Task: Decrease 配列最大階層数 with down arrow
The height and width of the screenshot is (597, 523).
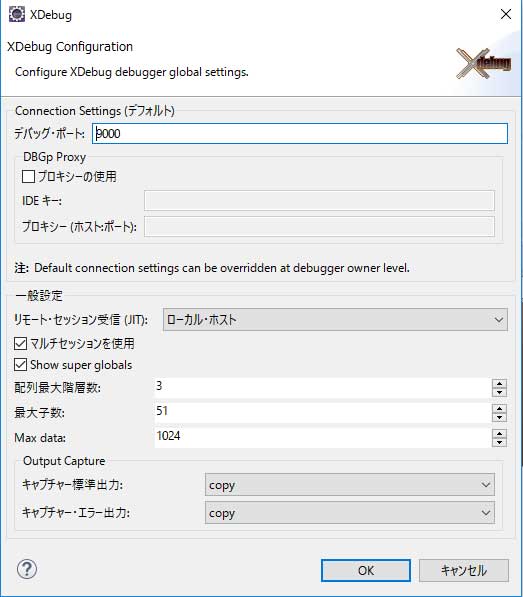Action: [499, 392]
